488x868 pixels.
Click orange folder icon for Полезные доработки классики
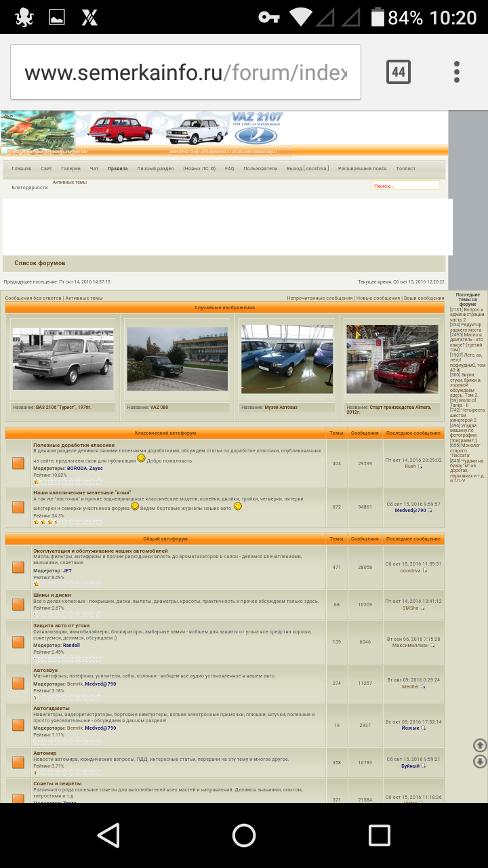[18, 463]
